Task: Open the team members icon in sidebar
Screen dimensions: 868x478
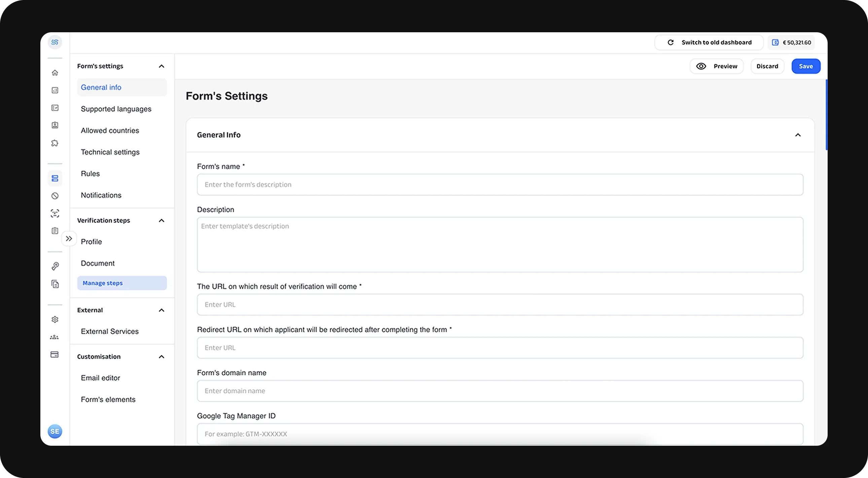Action: coord(54,337)
